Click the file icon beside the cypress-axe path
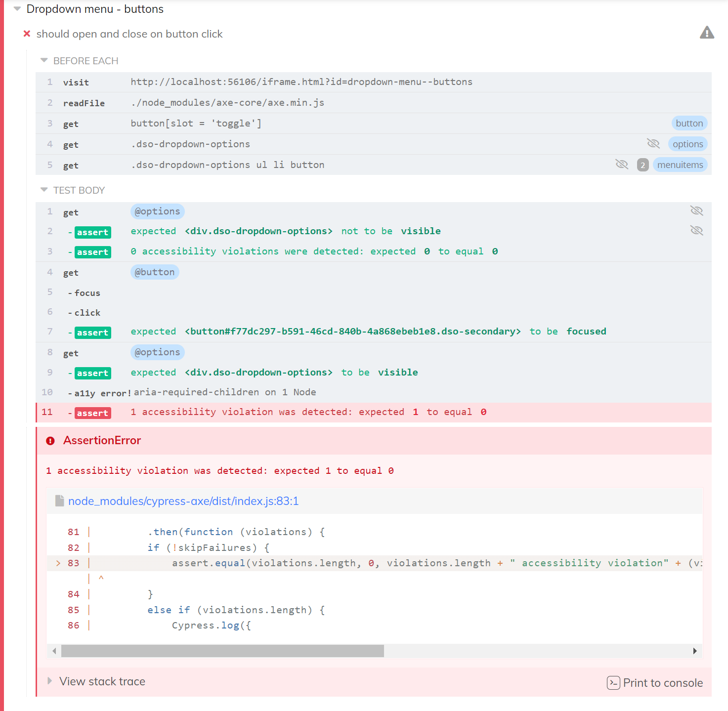 pos(60,501)
